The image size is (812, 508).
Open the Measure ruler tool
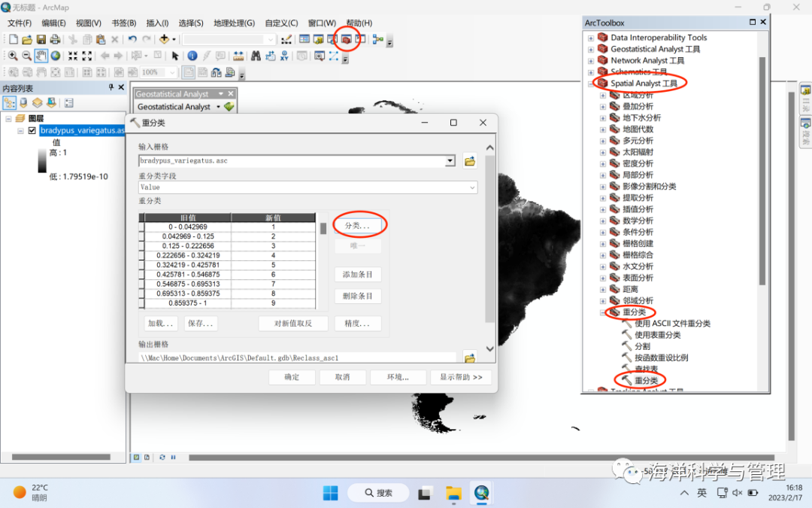click(238, 56)
